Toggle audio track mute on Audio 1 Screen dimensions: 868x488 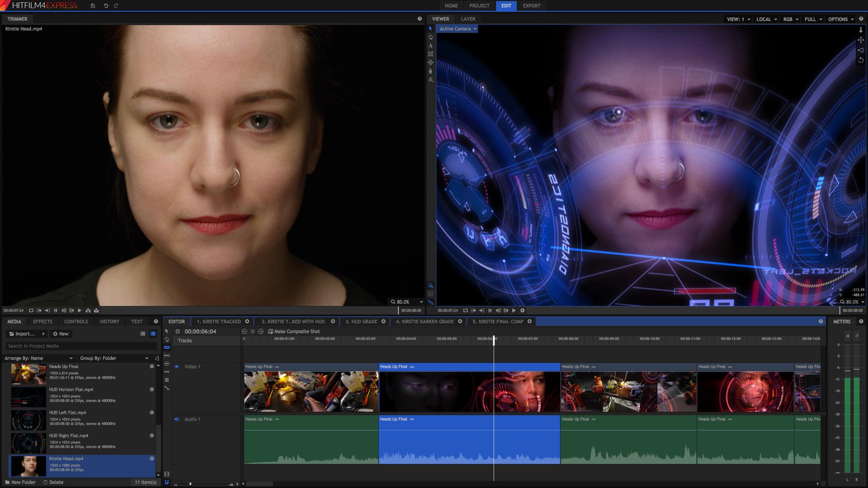tap(176, 419)
